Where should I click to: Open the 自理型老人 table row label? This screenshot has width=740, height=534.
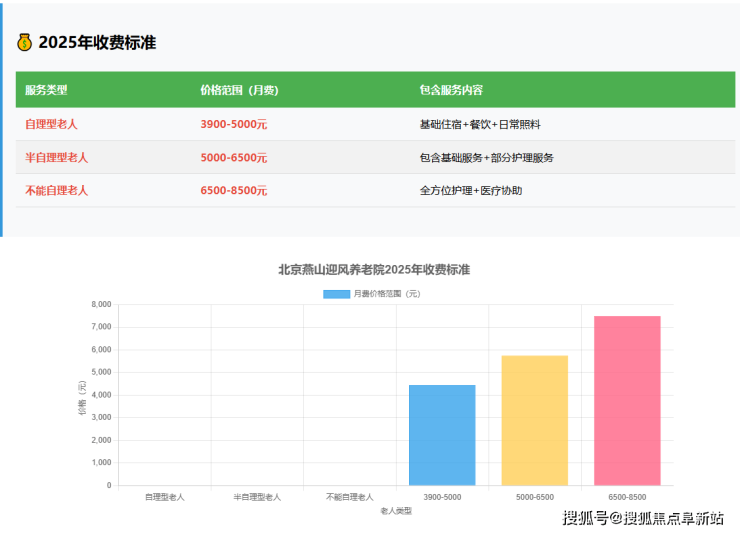51,124
